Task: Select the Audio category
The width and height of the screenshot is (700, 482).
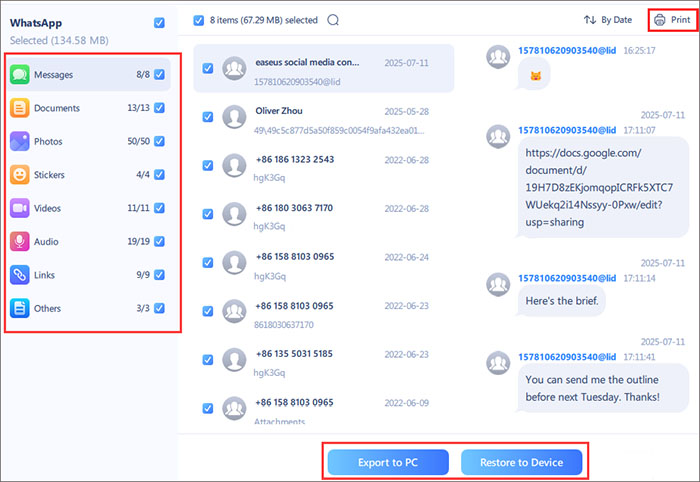Action: 89,241
